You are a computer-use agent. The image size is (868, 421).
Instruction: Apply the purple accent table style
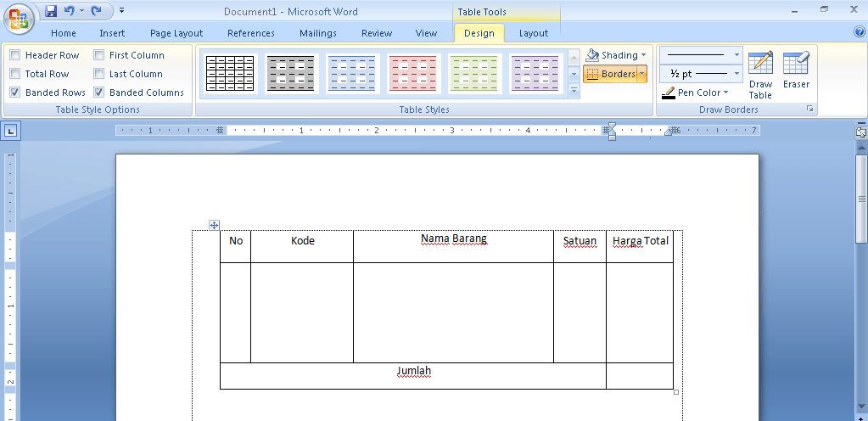535,73
